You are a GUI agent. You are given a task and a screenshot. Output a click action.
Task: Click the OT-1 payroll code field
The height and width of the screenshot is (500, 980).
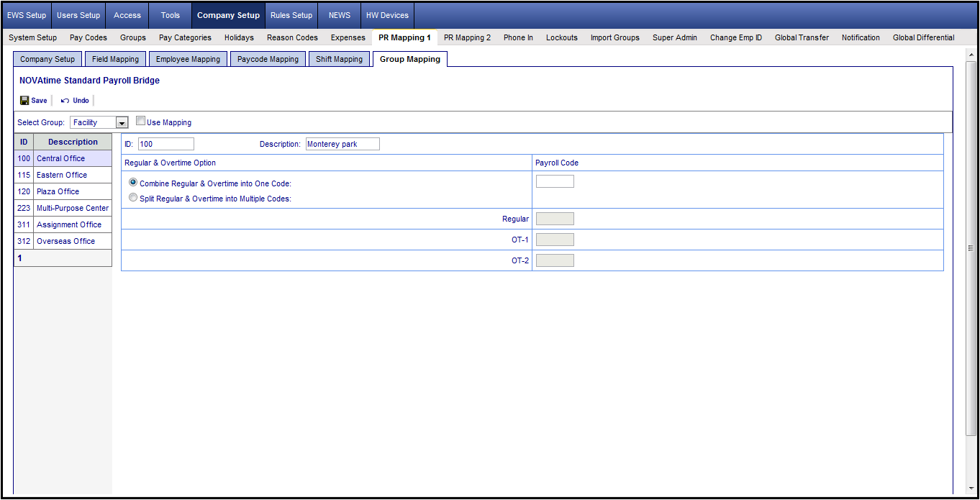pos(555,240)
